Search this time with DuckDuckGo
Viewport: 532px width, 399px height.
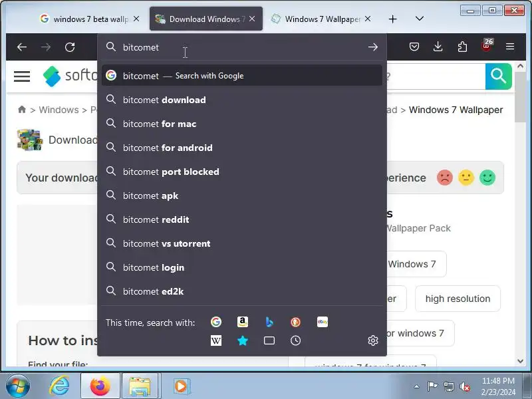(295, 322)
